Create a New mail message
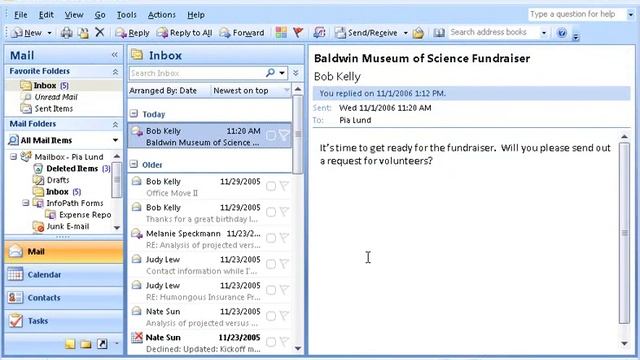Screen dimensions: 640x360 pos(27,33)
